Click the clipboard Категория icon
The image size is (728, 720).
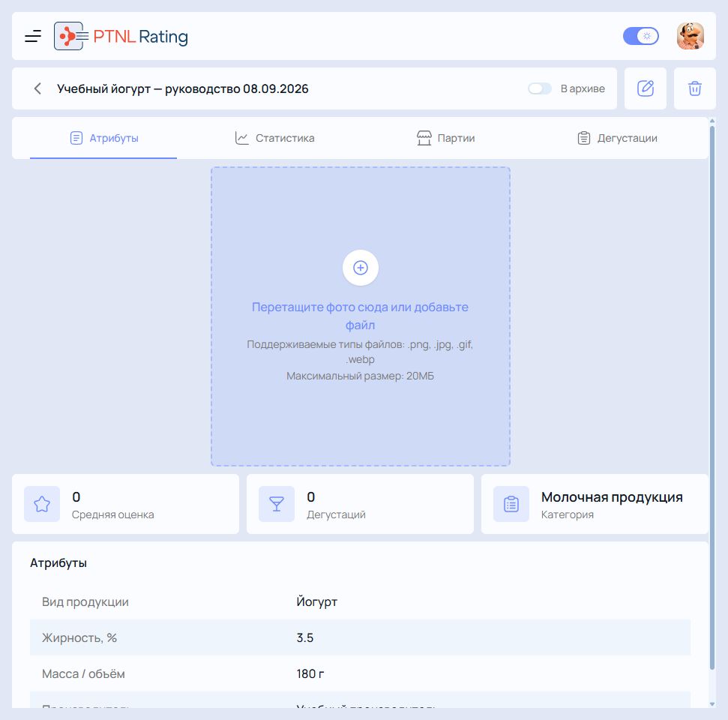(x=511, y=503)
